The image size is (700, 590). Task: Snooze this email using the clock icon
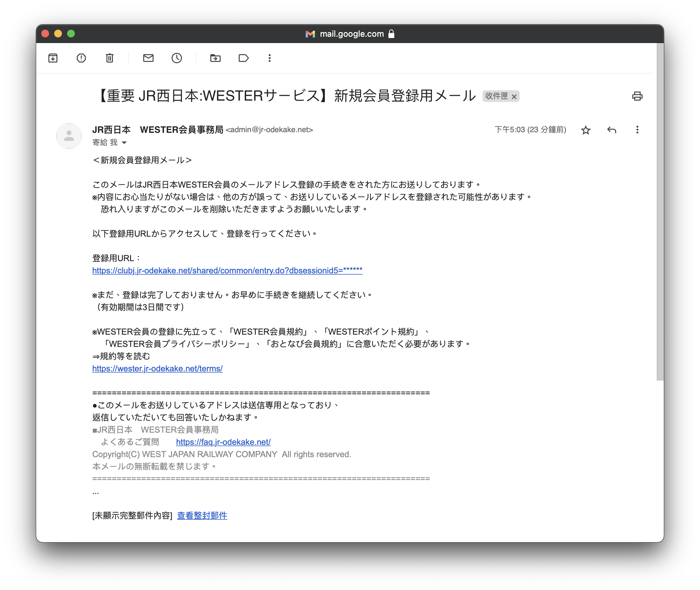click(177, 58)
